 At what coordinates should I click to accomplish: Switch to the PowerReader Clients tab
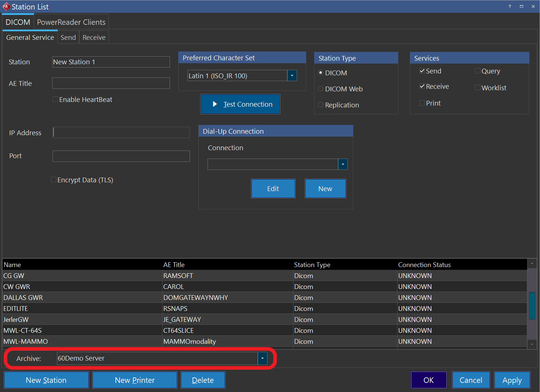coord(71,22)
